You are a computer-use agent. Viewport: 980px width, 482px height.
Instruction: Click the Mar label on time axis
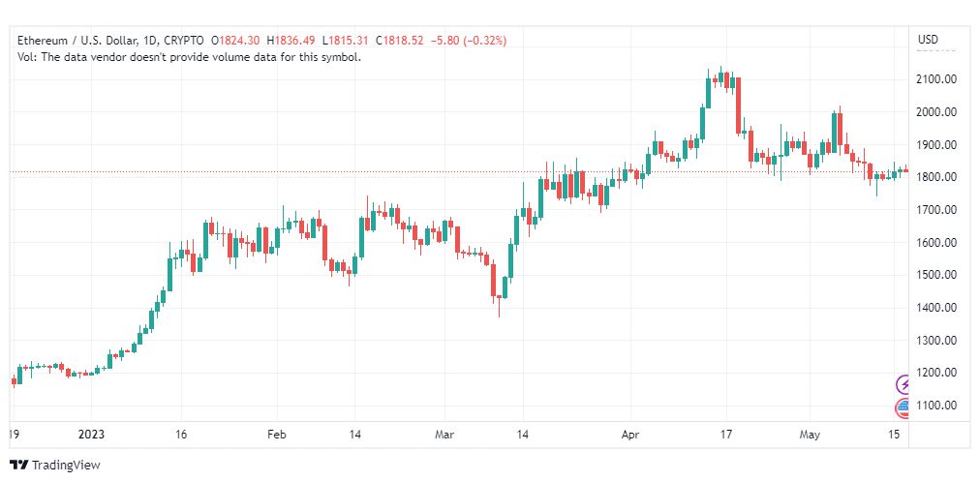tap(444, 435)
